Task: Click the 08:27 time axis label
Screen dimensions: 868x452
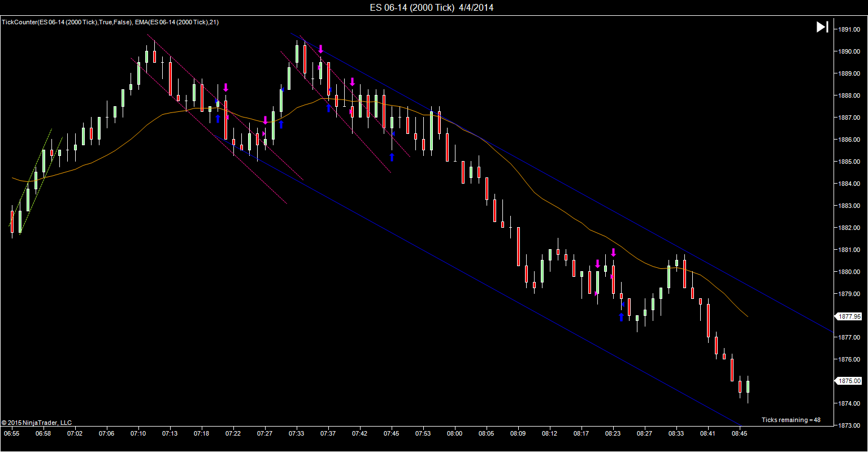Action: tap(645, 434)
